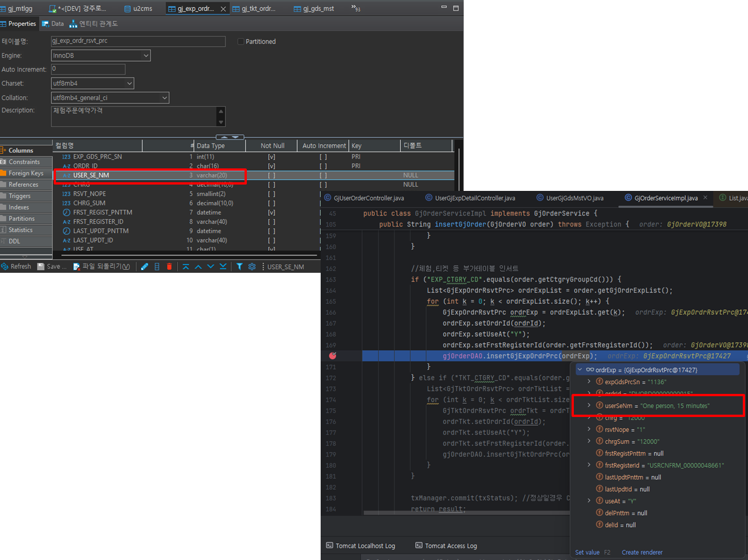748x560 pixels.
Task: Open the gear configuration icon in toolbar
Action: [252, 266]
